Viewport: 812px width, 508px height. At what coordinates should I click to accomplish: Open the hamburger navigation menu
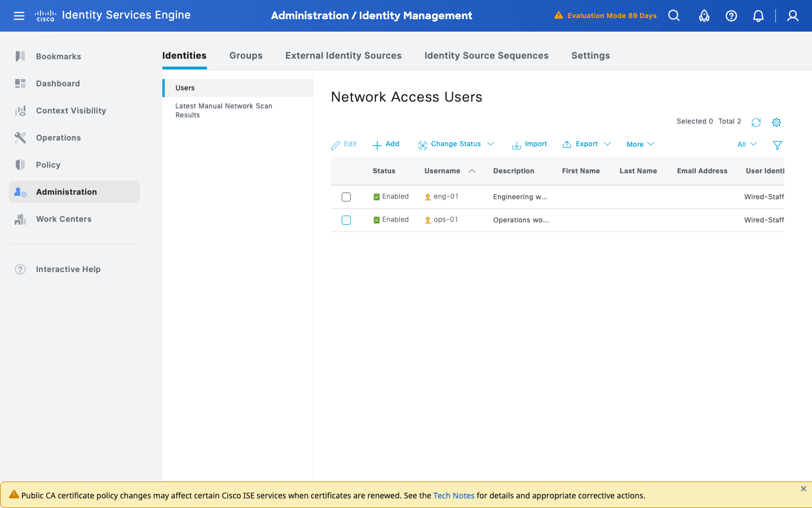(x=19, y=16)
